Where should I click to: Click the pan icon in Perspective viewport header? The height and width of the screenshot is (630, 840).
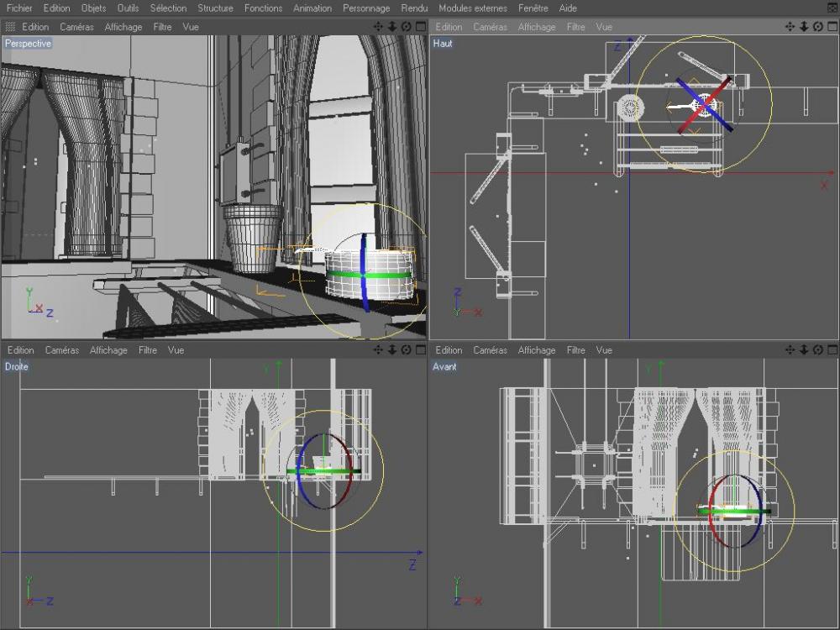pos(378,27)
